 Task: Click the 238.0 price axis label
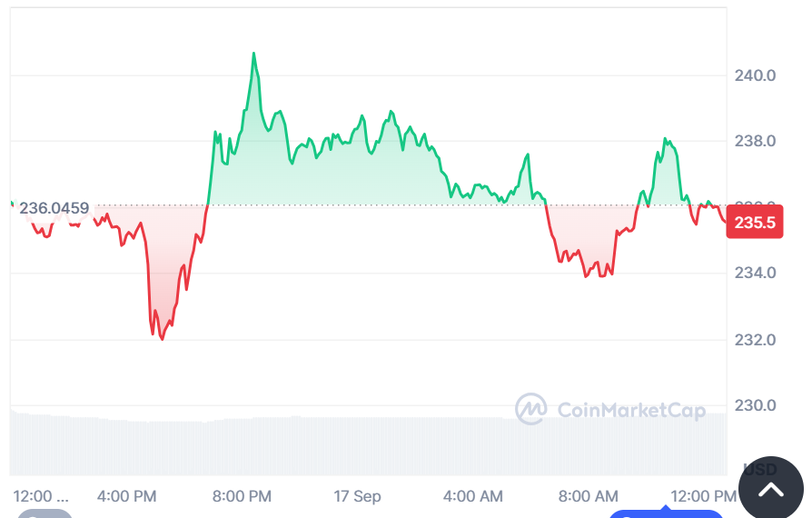pyautogui.click(x=755, y=142)
